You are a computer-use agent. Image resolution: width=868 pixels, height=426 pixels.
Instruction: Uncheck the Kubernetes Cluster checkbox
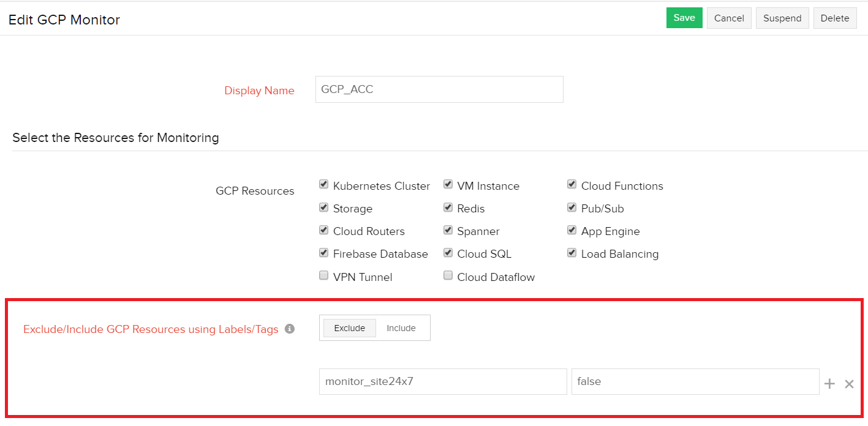(323, 185)
